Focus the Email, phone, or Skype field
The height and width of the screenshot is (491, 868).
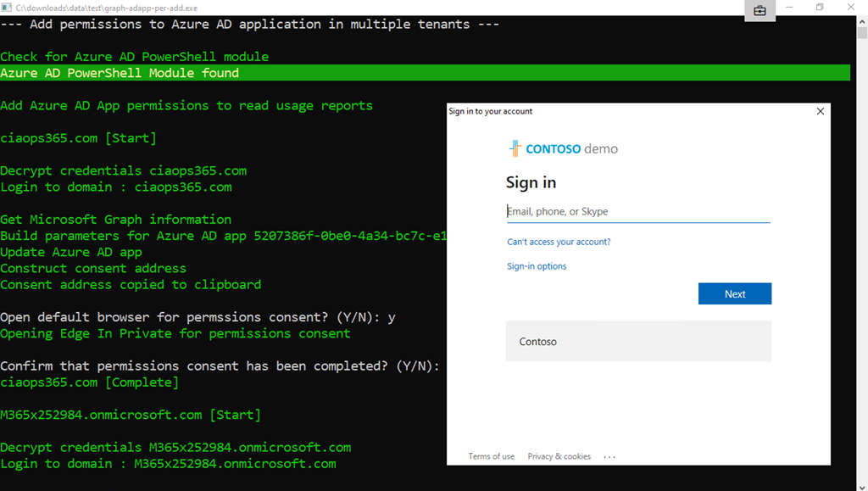click(637, 212)
